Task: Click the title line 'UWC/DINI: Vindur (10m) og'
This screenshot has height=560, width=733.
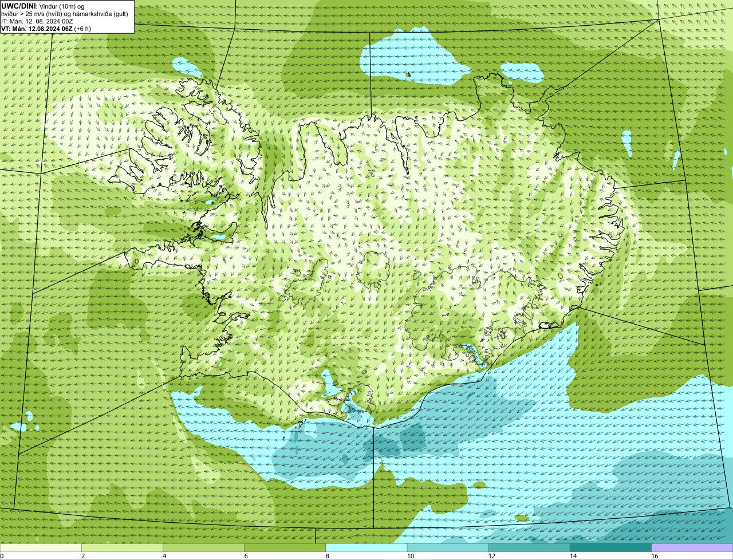Action: (43, 6)
